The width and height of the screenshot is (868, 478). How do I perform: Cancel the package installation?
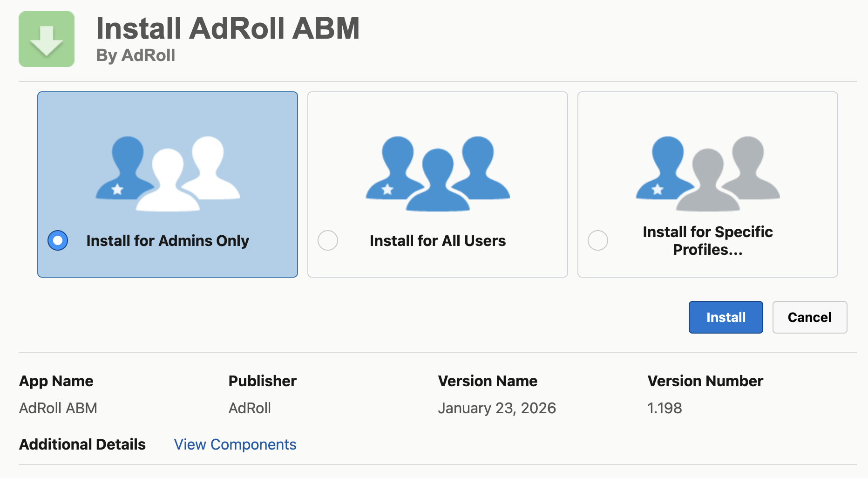809,317
